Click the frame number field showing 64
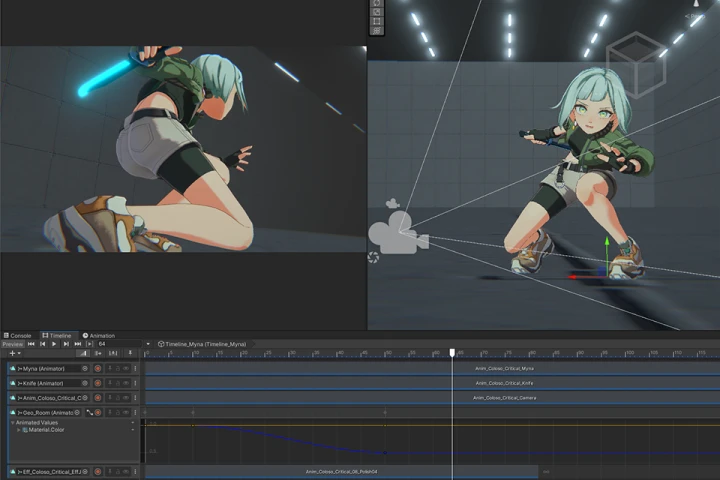Screen dimensions: 720x480 pyautogui.click(x=119, y=344)
